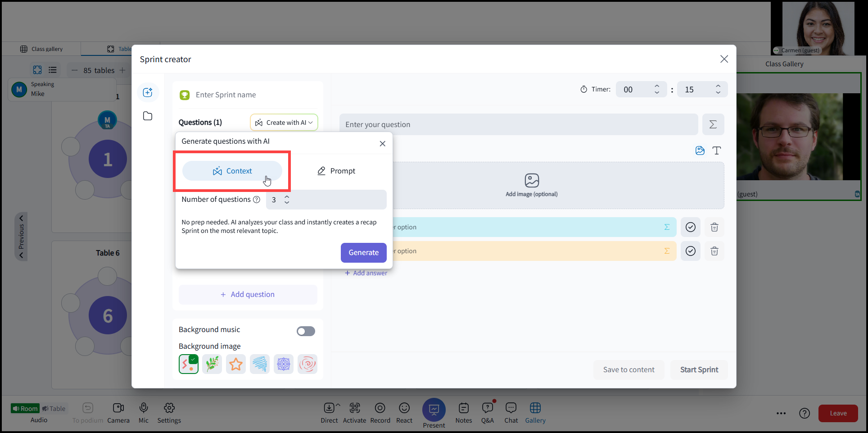Increase timer seconds with the up arrow
This screenshot has width=868, height=433.
718,86
